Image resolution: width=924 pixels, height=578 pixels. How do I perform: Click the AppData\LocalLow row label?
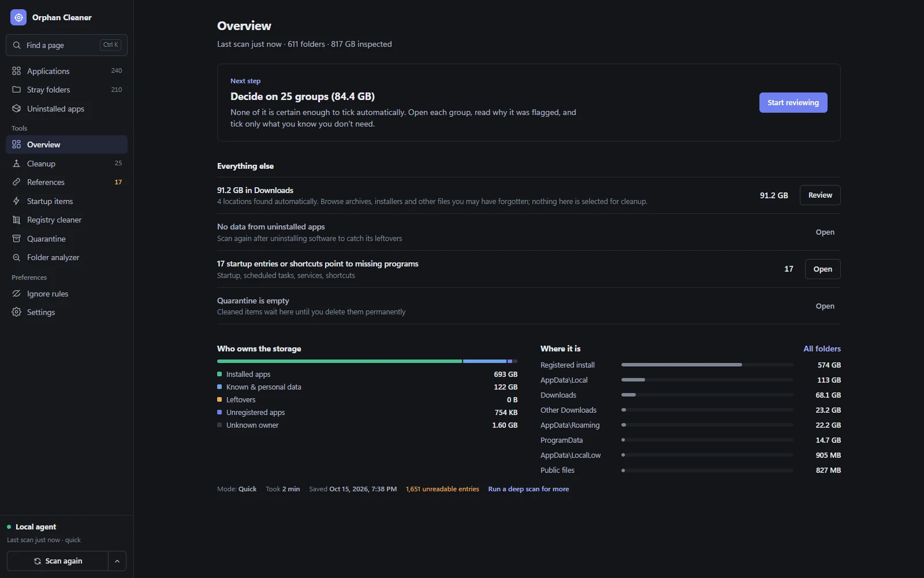pos(571,455)
